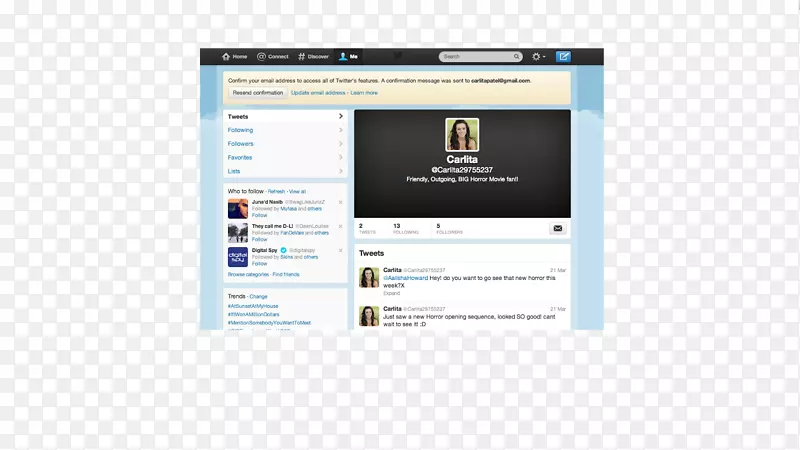Viewport: 800px width, 450px height.
Task: Select Tweets in the sidebar list
Action: pos(285,116)
